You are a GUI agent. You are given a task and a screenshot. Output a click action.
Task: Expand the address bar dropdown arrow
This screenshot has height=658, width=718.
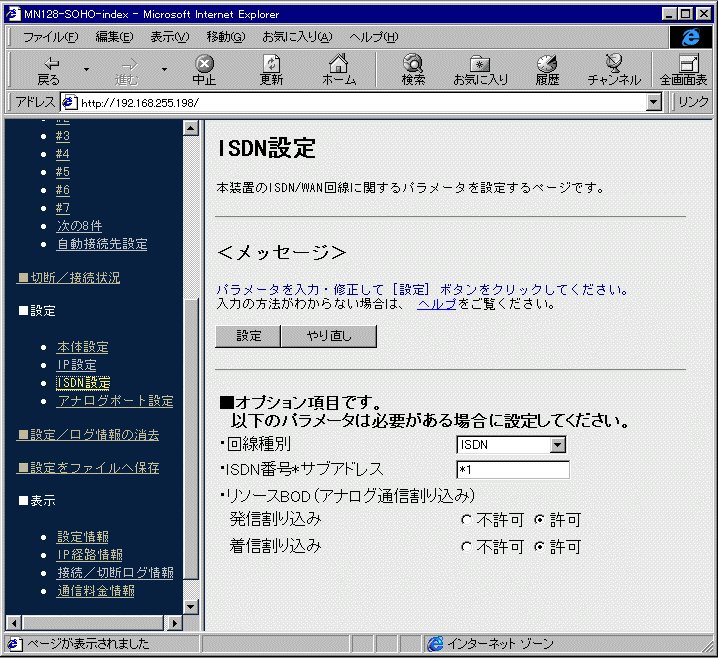(654, 102)
